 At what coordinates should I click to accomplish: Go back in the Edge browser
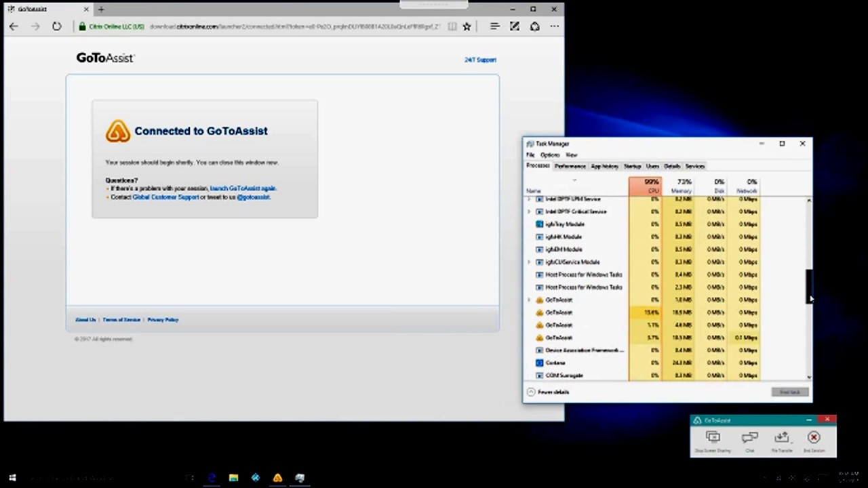14,26
